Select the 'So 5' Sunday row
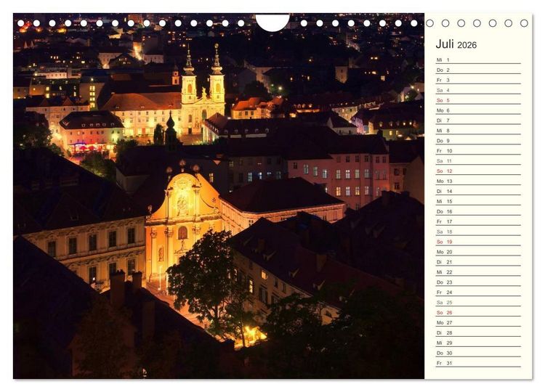545x392 pixels. (x=478, y=100)
